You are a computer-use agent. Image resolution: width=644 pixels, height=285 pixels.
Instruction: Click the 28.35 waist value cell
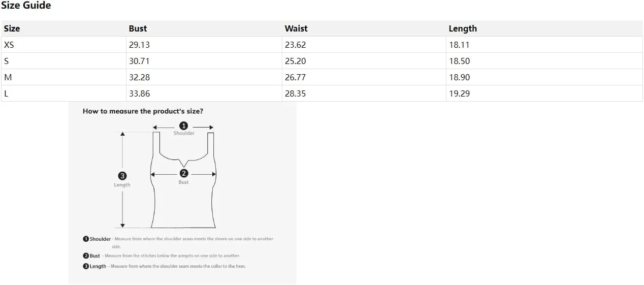tap(364, 93)
